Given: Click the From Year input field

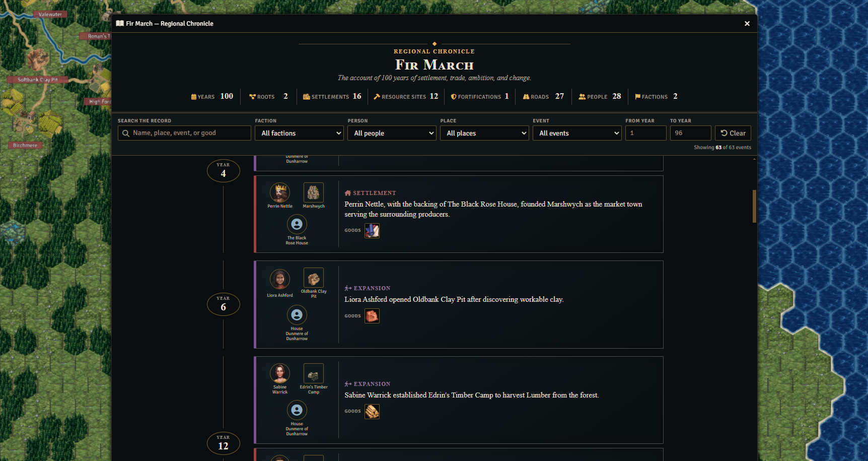Looking at the screenshot, I should click(646, 133).
